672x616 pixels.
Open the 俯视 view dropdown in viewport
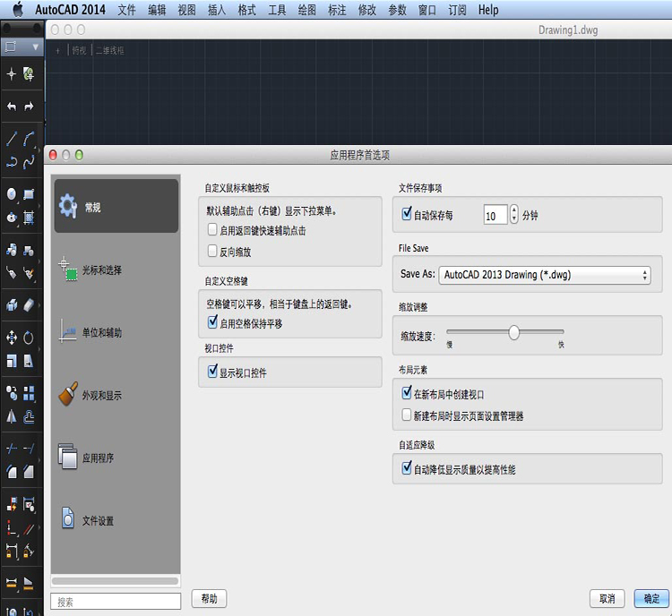79,50
